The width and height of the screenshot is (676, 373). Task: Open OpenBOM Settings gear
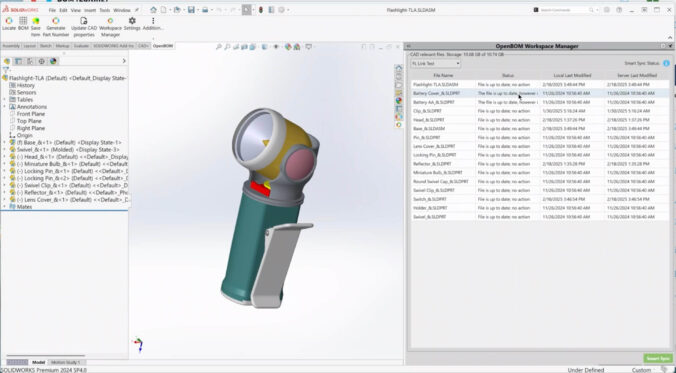click(x=132, y=21)
